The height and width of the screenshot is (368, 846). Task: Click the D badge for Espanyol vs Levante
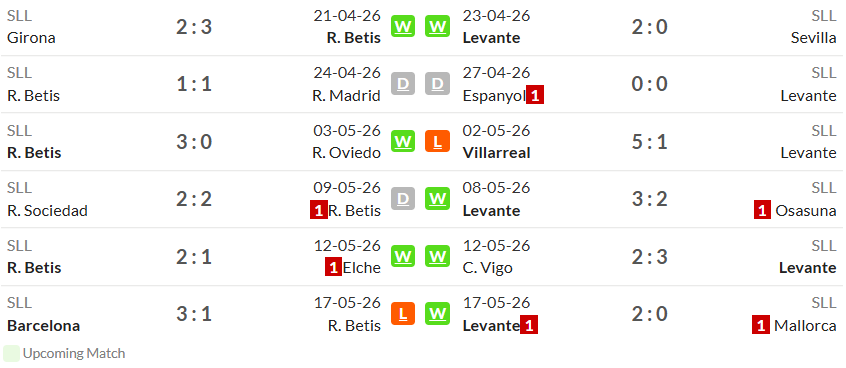click(437, 84)
